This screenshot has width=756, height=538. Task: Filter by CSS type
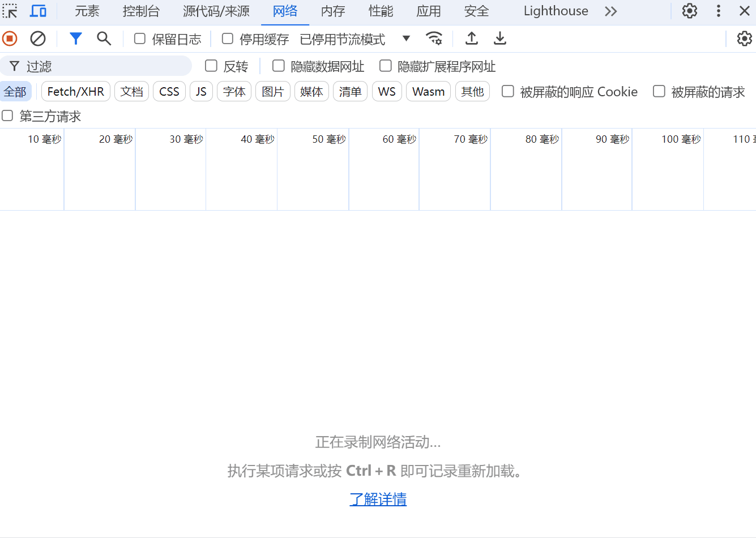[x=169, y=91]
